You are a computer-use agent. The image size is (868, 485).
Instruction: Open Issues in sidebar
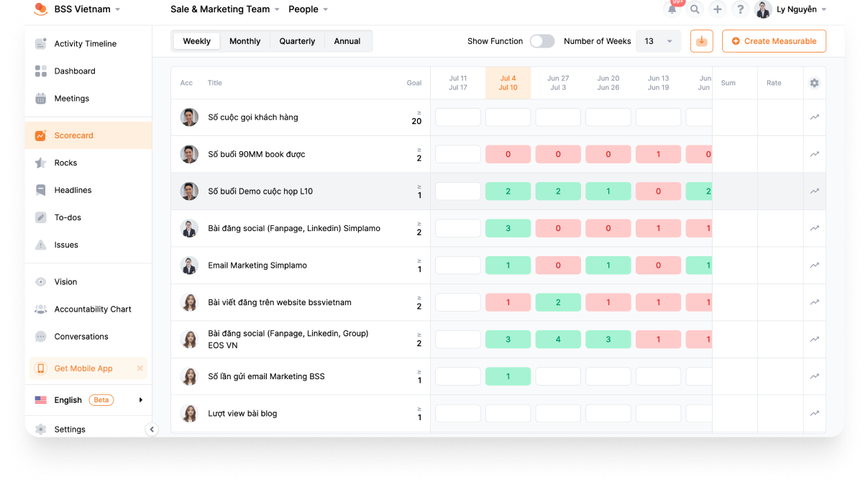[89, 245]
